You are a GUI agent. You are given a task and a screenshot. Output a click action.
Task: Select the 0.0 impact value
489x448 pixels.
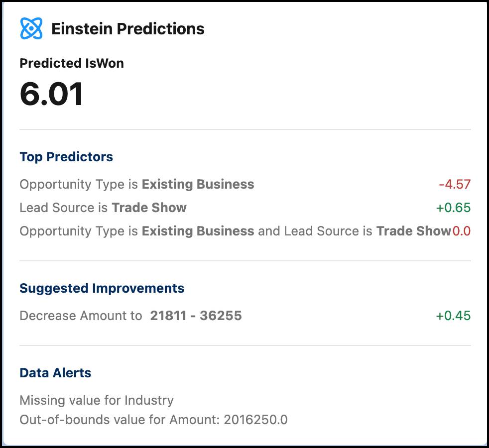pos(462,230)
